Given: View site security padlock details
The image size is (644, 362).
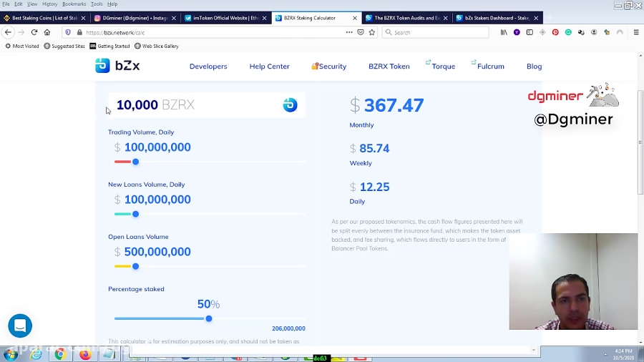Looking at the screenshot, I should (79, 32).
